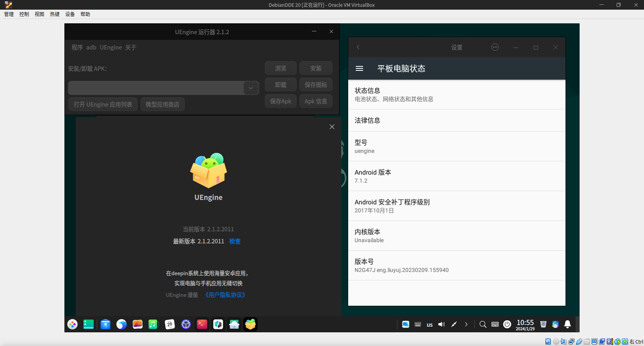Click the multitasking view dock icon

pos(89,324)
